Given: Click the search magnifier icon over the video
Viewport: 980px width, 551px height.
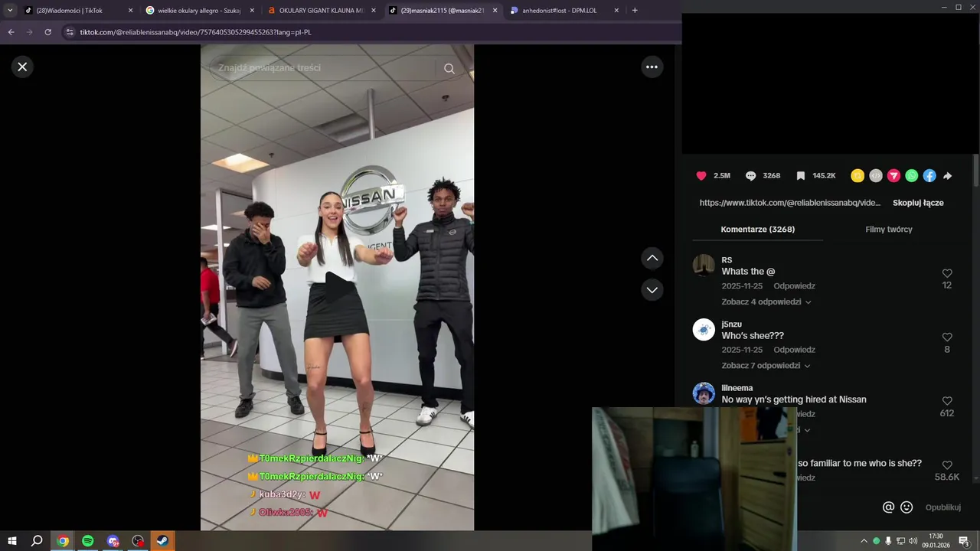Looking at the screenshot, I should [449, 68].
